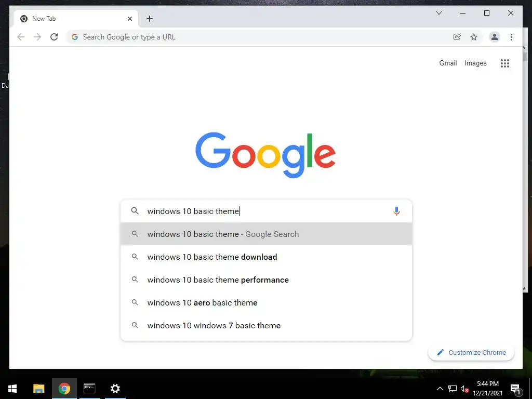Show hidden system tray icons
Screen dimensions: 532x399
point(440,389)
